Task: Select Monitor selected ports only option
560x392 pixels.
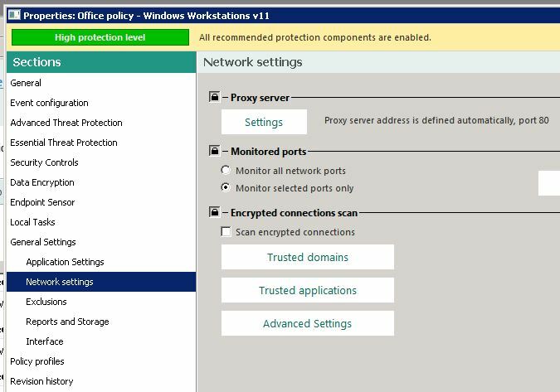Action: 226,187
